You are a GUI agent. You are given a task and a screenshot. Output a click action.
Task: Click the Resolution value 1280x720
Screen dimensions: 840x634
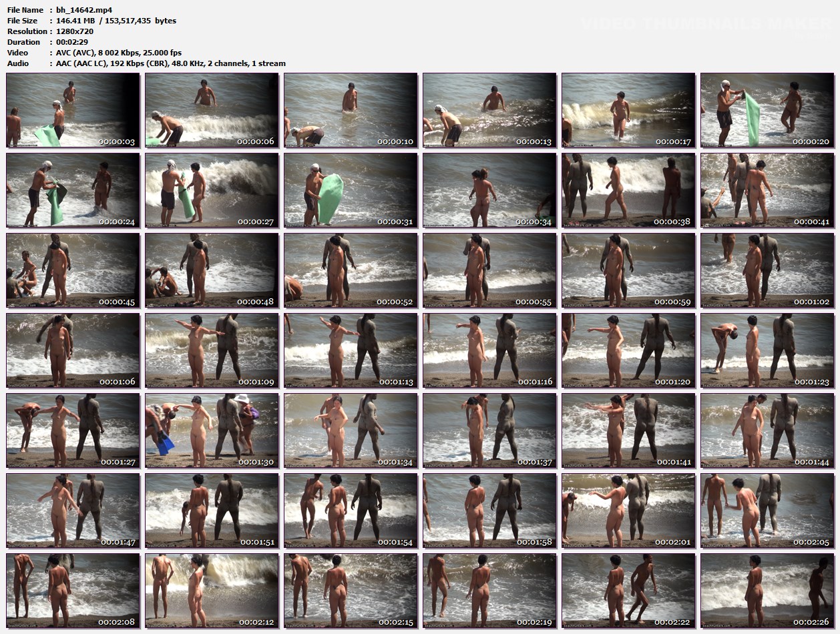[x=75, y=31]
